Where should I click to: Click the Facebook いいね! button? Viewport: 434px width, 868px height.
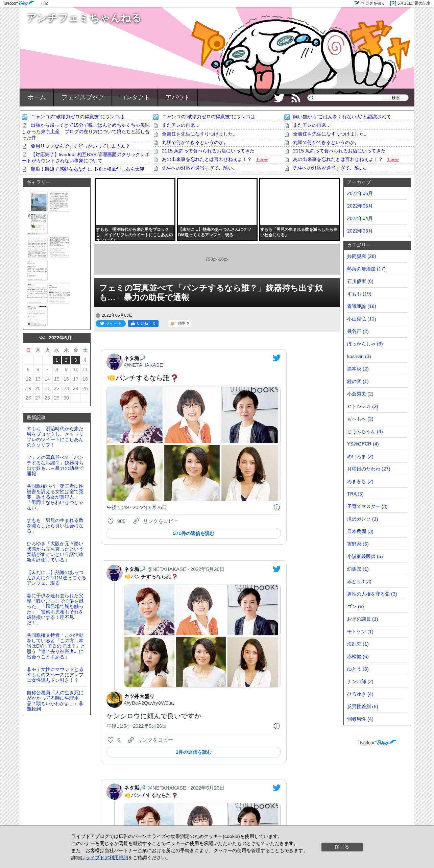143,323
